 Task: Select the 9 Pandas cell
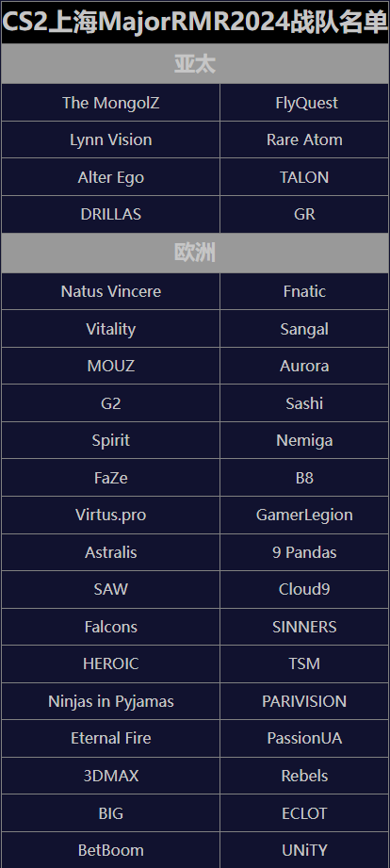coord(304,552)
